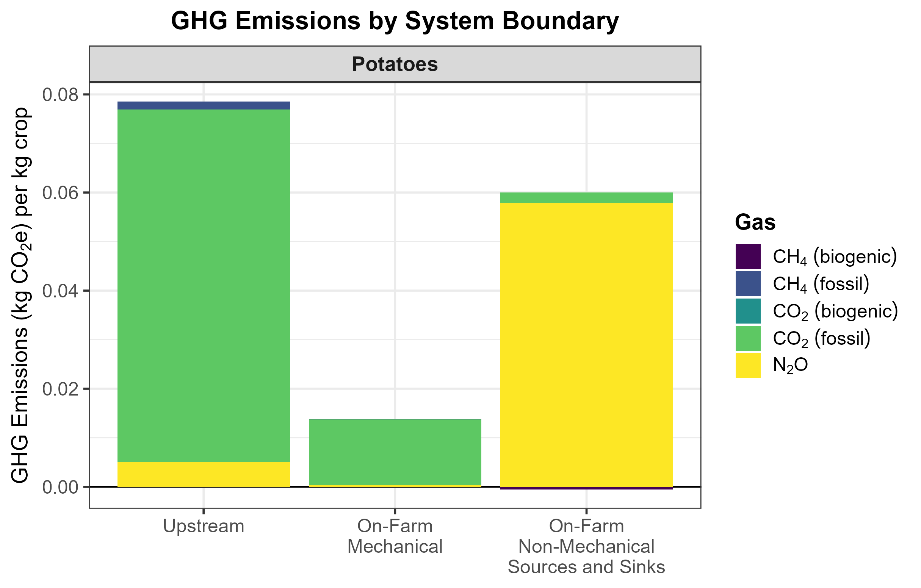921x588 pixels.
Task: Click green CO2 segment atop Non-Mechanical bar
Action: tap(586, 198)
